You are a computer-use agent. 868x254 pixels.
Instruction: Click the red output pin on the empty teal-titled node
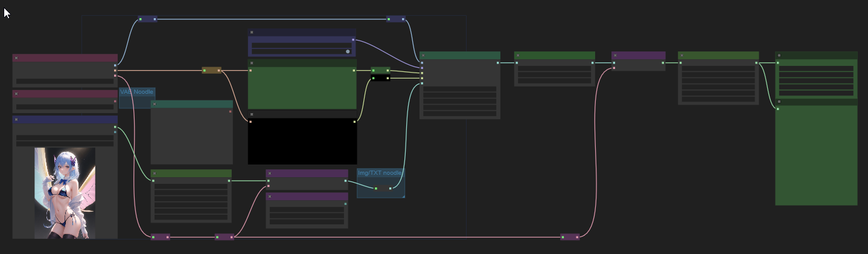pos(230,111)
